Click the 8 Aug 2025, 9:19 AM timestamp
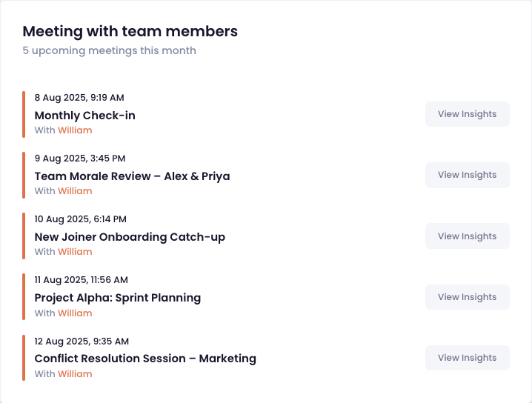532x403 pixels. coord(79,97)
